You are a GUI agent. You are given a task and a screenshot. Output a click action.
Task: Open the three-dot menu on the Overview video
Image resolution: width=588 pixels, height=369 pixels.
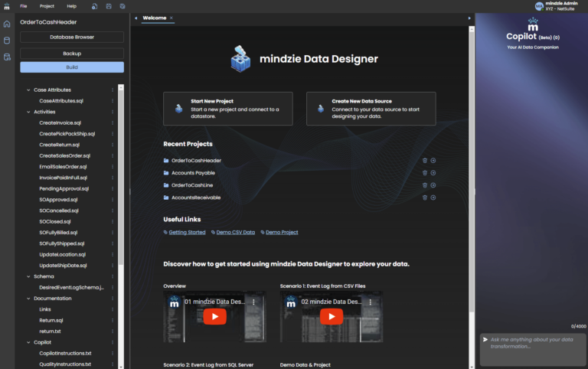[x=254, y=302]
